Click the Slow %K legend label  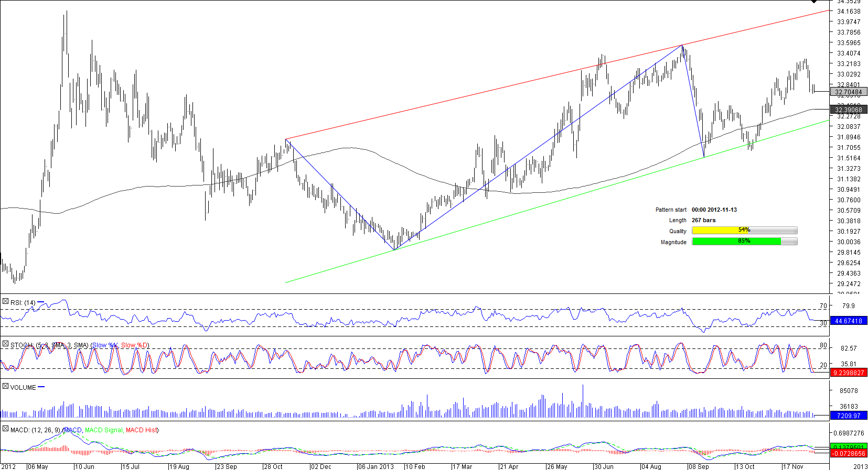(105, 345)
